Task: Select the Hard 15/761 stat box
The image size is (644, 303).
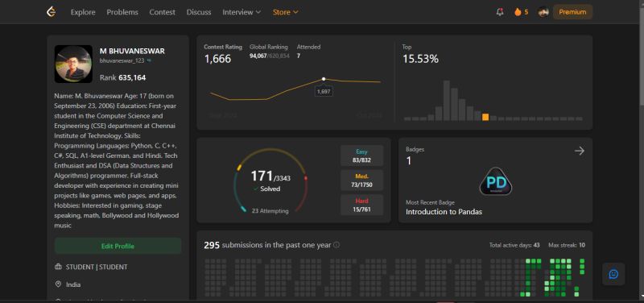Action: (361, 205)
